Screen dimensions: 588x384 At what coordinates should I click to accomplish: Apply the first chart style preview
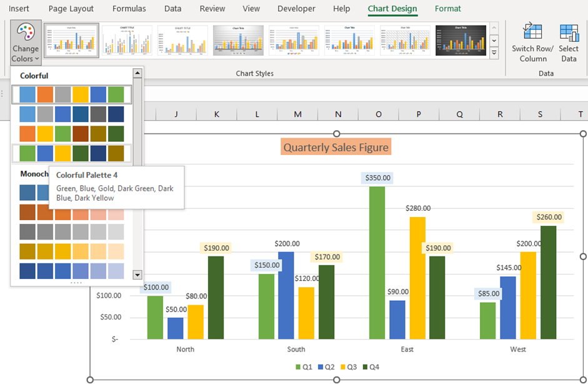click(71, 41)
